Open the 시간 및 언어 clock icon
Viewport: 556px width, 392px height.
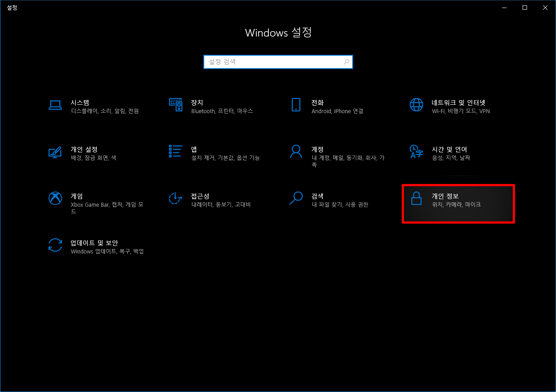pyautogui.click(x=416, y=151)
